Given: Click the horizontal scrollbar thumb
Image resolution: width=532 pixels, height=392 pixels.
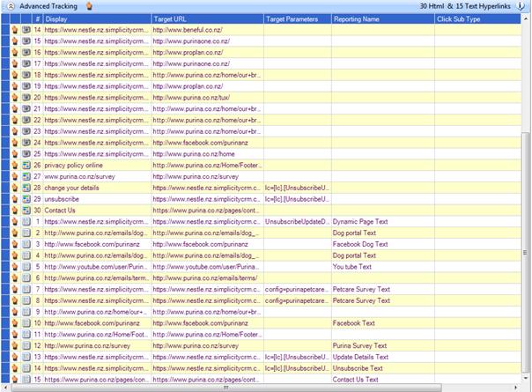Looking at the screenshot, I should tap(226, 388).
